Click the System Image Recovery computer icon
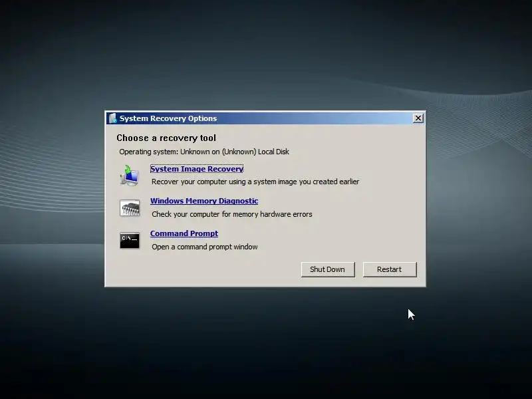Screen dimensions: 532x399 (129, 176)
